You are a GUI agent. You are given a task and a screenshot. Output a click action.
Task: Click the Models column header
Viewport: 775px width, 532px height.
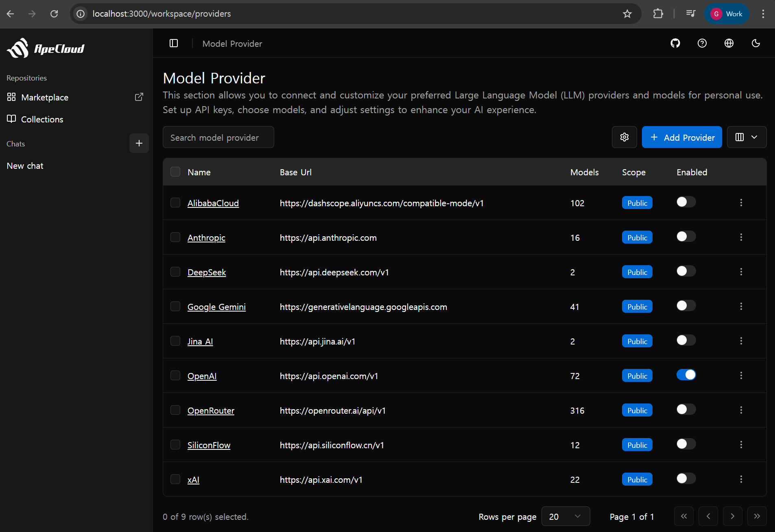[x=585, y=172]
